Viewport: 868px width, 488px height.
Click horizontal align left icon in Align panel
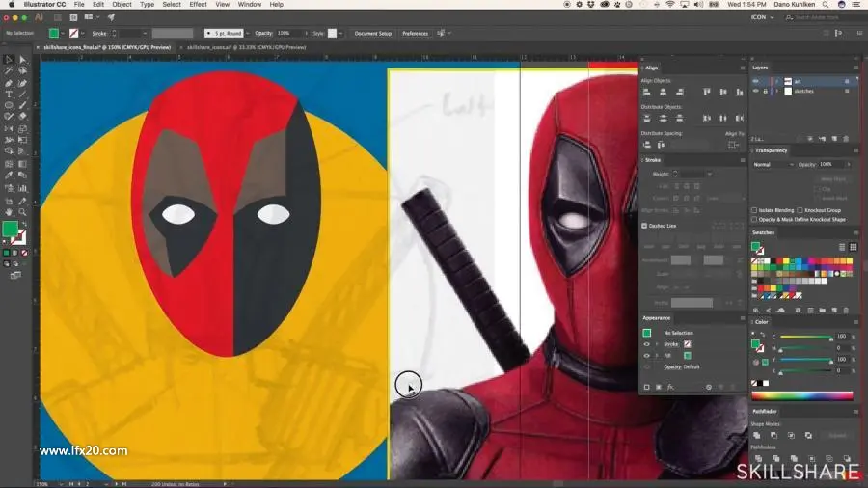click(x=646, y=92)
